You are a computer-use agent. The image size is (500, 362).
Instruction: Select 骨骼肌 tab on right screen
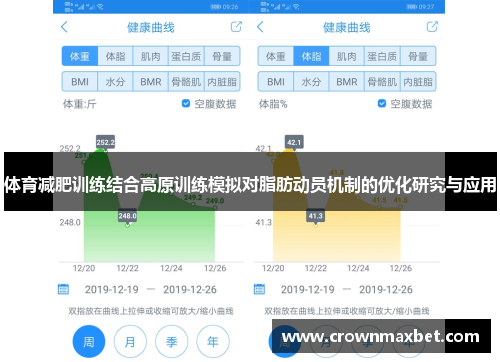click(382, 82)
